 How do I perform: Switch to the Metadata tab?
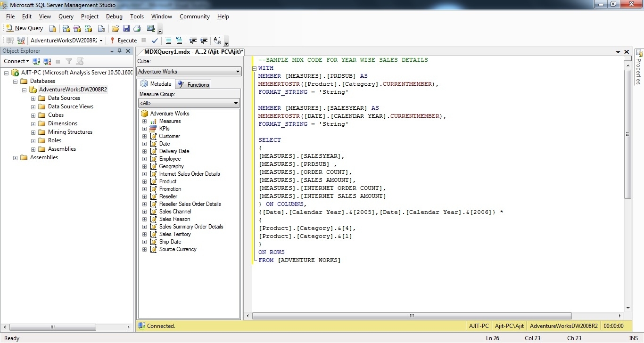point(156,84)
